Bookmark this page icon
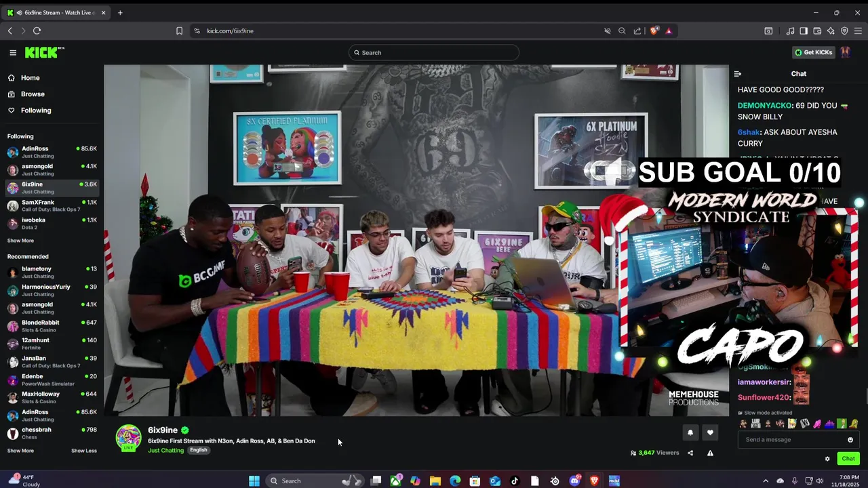 [x=179, y=30]
